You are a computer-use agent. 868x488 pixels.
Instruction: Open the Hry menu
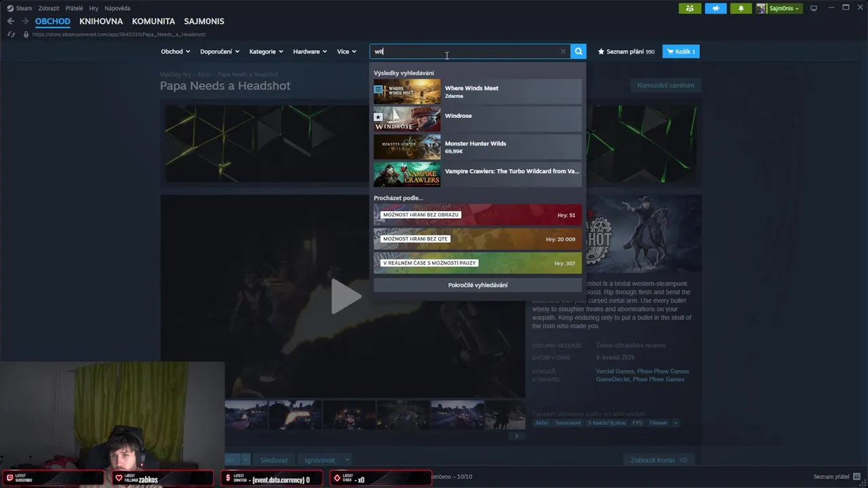(94, 8)
